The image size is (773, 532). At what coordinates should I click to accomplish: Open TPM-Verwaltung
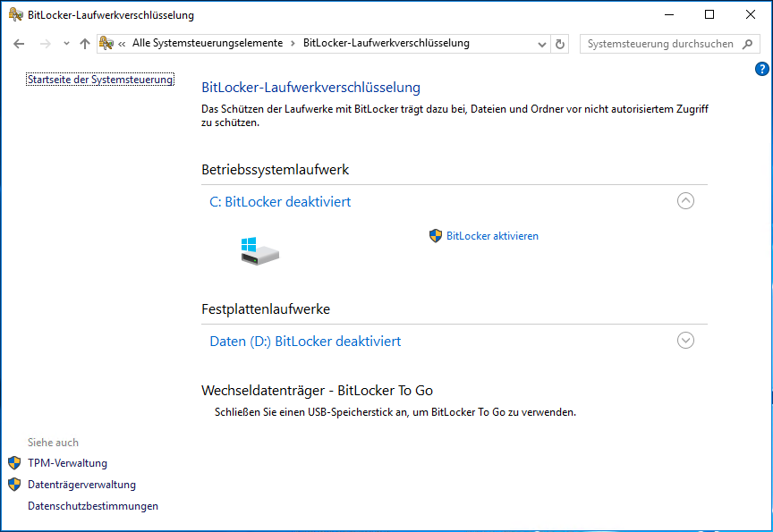pos(67,463)
